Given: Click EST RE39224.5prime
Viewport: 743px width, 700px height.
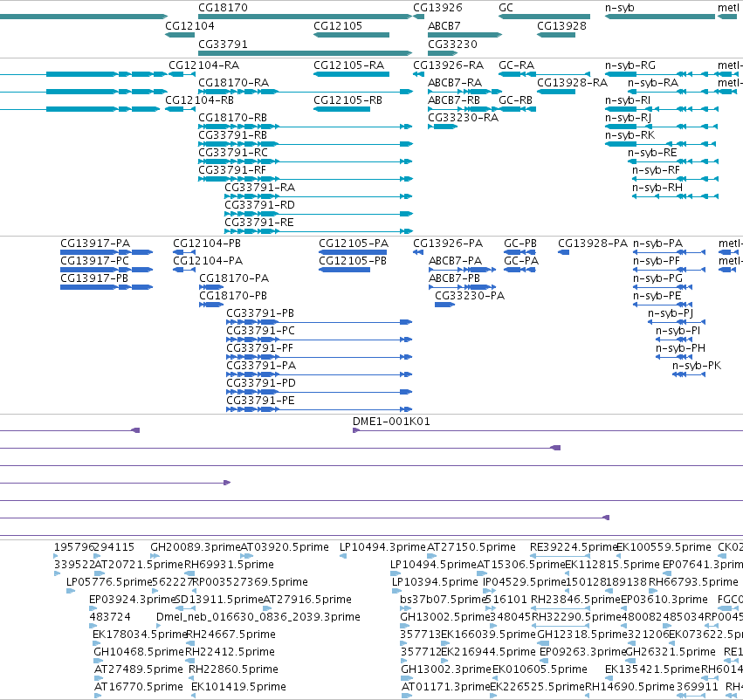Looking at the screenshot, I should coord(561,556).
